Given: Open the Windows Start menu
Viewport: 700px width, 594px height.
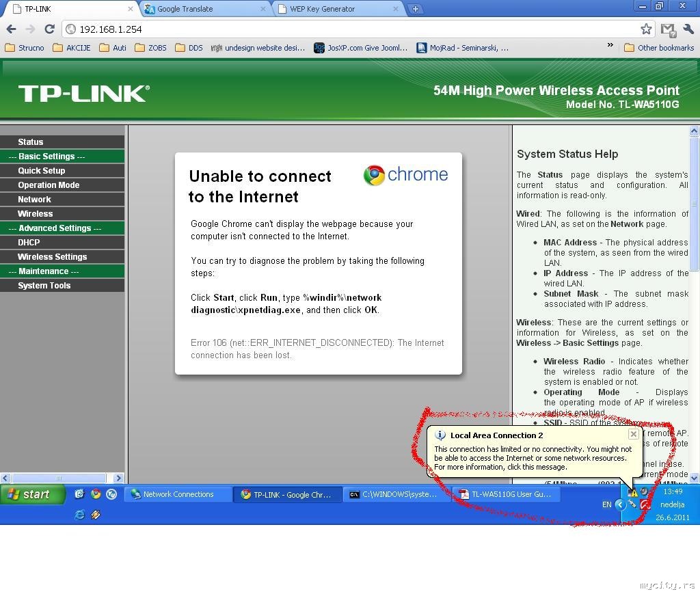Looking at the screenshot, I should pos(32,494).
